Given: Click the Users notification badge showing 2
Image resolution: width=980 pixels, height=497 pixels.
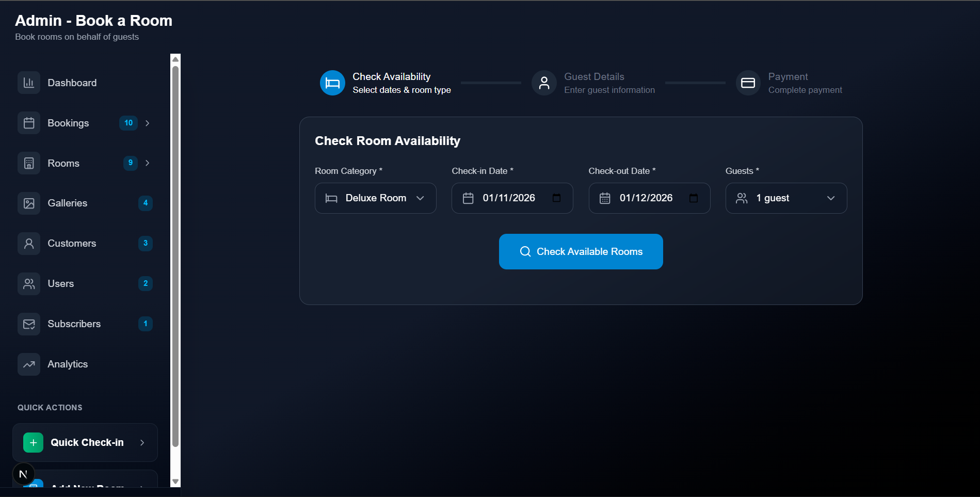Looking at the screenshot, I should point(145,283).
